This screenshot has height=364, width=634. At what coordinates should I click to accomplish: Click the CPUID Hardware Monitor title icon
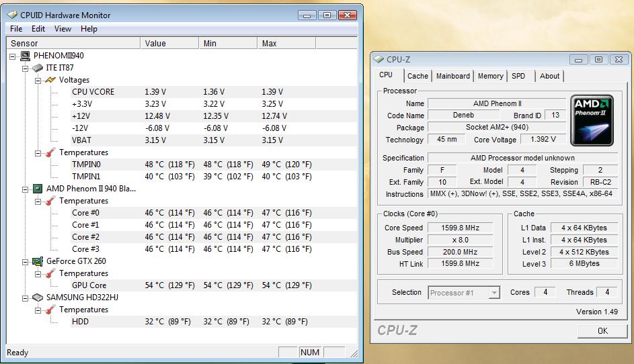13,15
